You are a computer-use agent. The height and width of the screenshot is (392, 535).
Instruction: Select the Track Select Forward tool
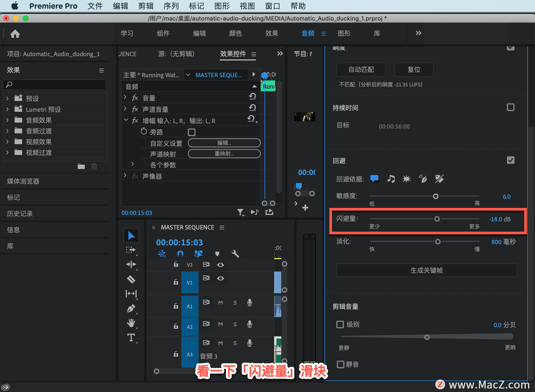(x=131, y=250)
